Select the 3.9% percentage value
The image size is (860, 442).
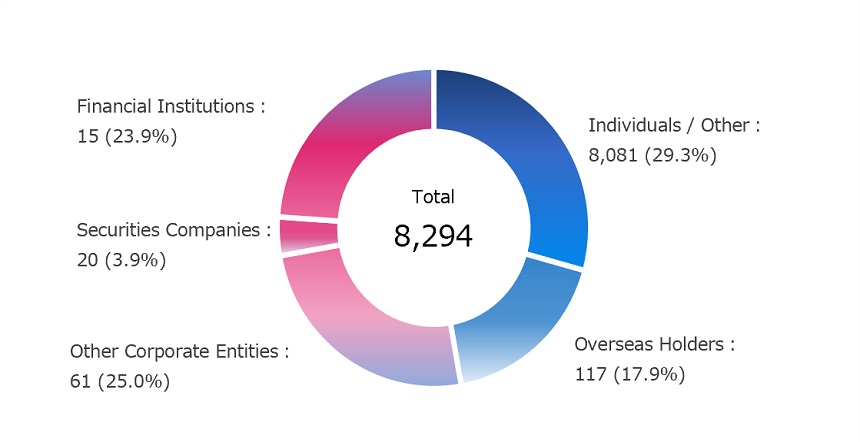135,260
